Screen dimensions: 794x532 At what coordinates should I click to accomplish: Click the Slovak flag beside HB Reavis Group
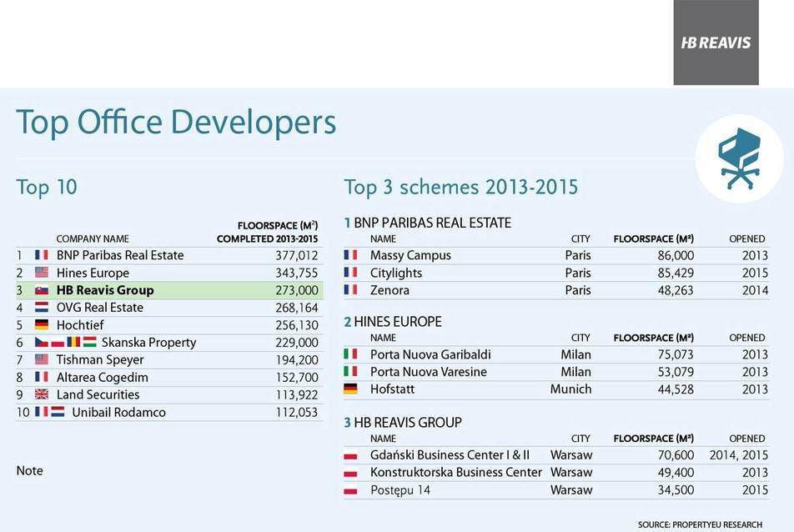click(42, 290)
